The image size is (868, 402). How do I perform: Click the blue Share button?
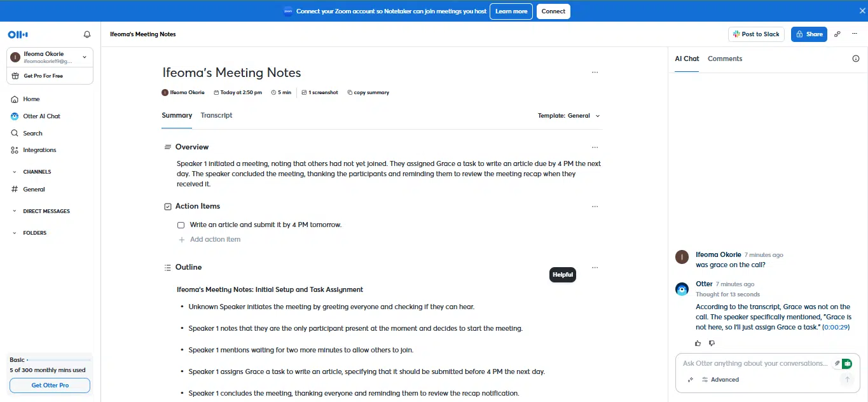pos(809,34)
